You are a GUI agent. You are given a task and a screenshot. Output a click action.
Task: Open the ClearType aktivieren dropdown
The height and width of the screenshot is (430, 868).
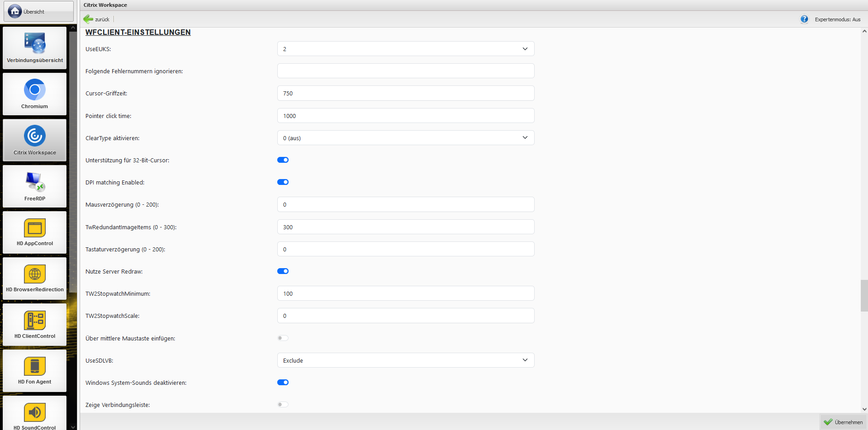pos(406,138)
